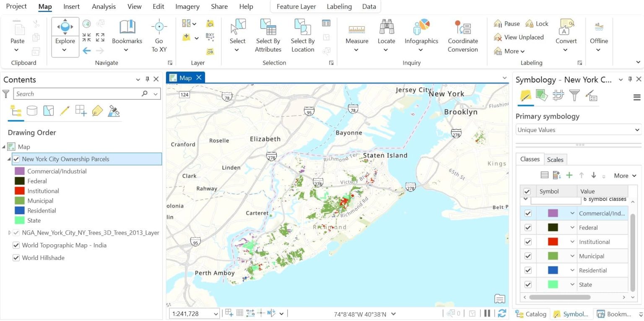
Task: Expand the NGA_New_York_City_NY_Trees layer
Action: tap(9, 233)
